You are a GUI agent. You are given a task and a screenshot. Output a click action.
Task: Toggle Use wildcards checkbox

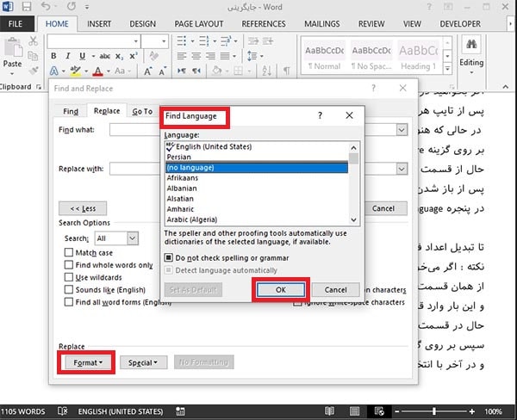(69, 277)
